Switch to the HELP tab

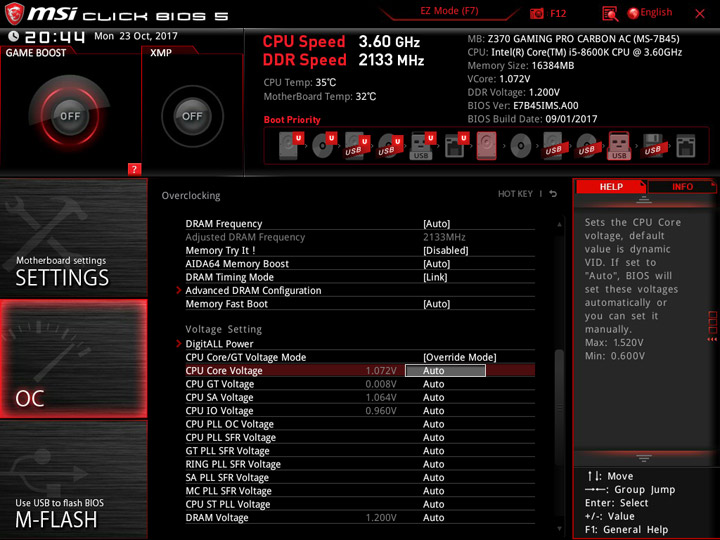(611, 187)
